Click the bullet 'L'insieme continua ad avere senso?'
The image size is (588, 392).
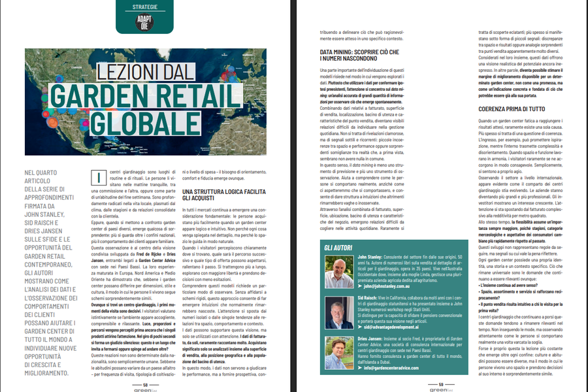coord(508,286)
